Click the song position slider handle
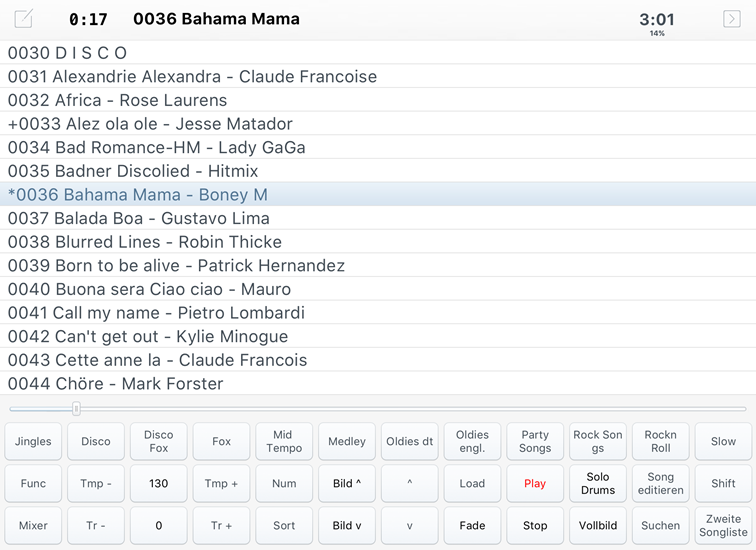The width and height of the screenshot is (756, 550). pos(76,409)
